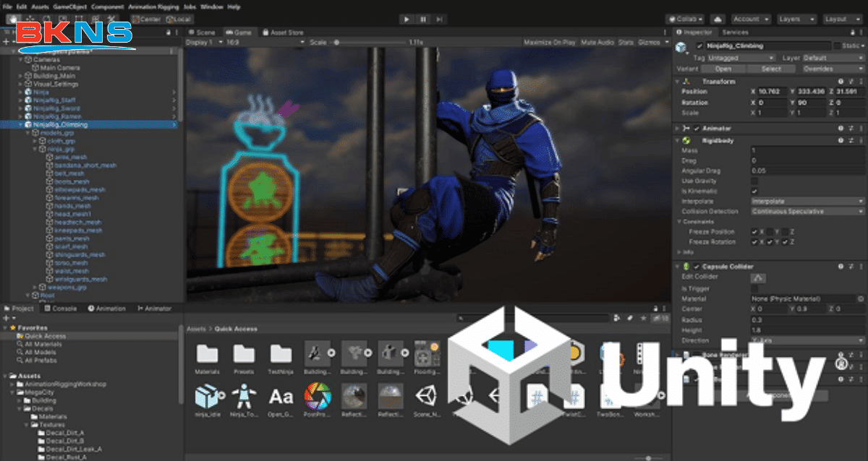Toggle the Animator component enabled checkbox
The height and width of the screenshot is (461, 868).
(697, 128)
